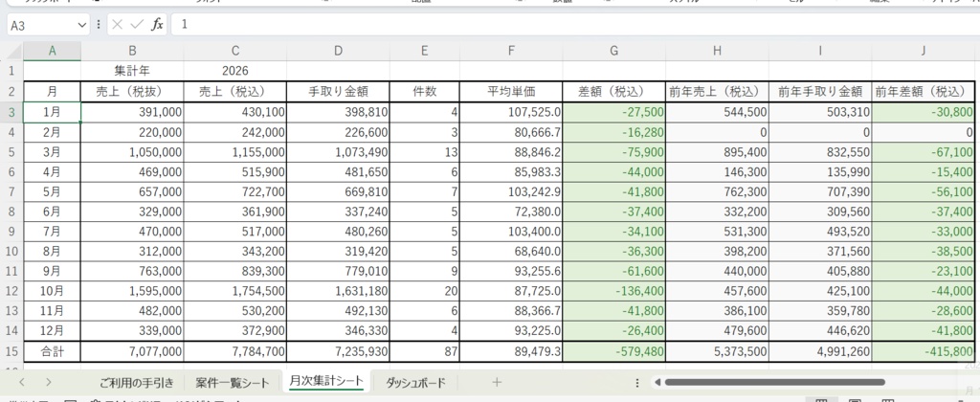Viewport: 980px width, 402px height.
Task: Click cell with year 2026
Action: tap(235, 71)
